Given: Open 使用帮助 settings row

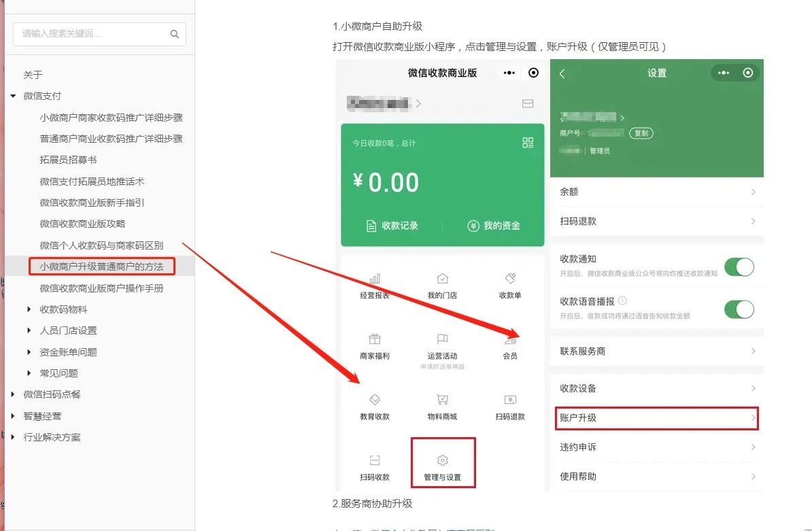Looking at the screenshot, I should click(x=657, y=477).
